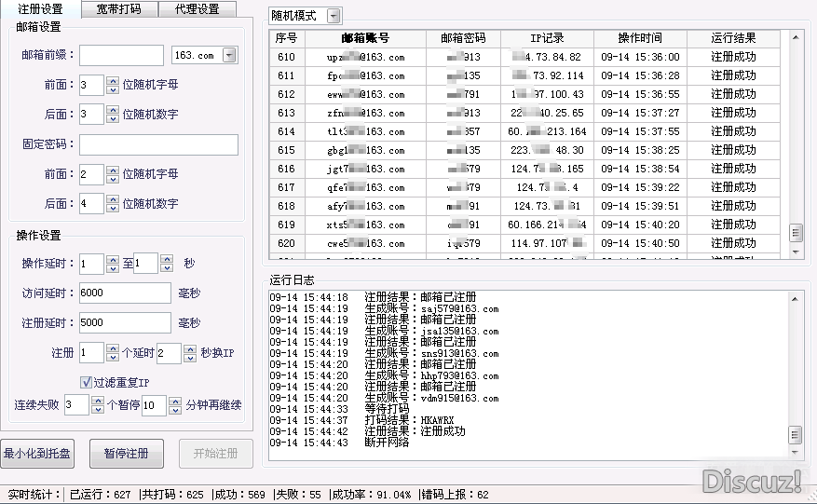817x504 pixels.
Task: Click the 访问延时 field showing 6000
Action: [x=125, y=293]
